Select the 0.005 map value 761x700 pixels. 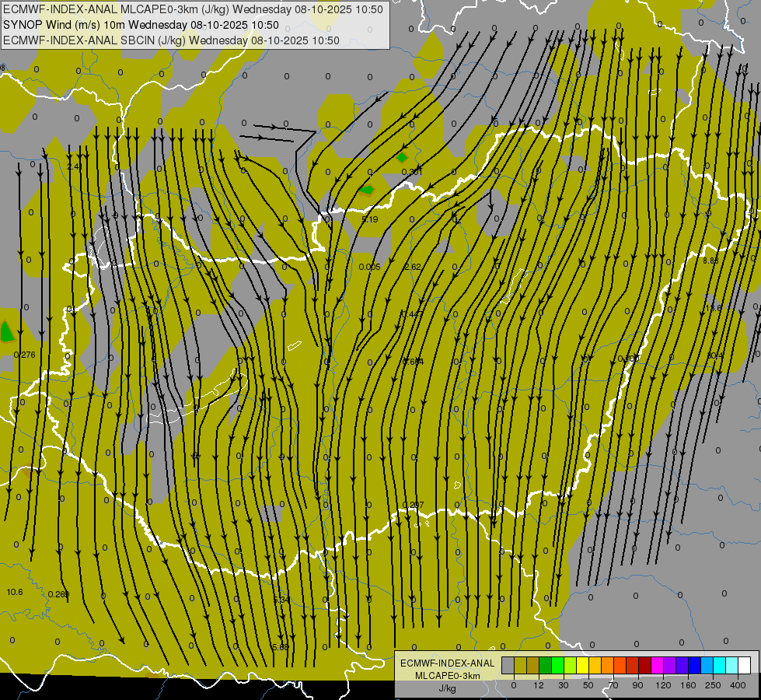(x=370, y=267)
